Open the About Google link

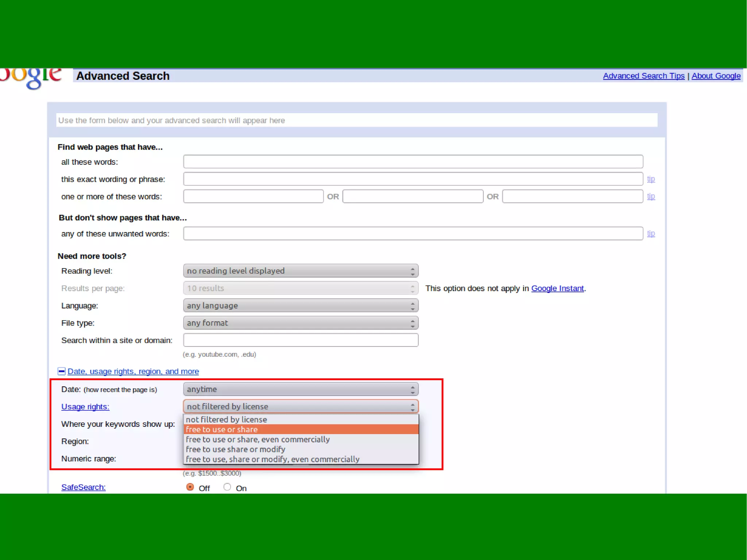point(716,76)
